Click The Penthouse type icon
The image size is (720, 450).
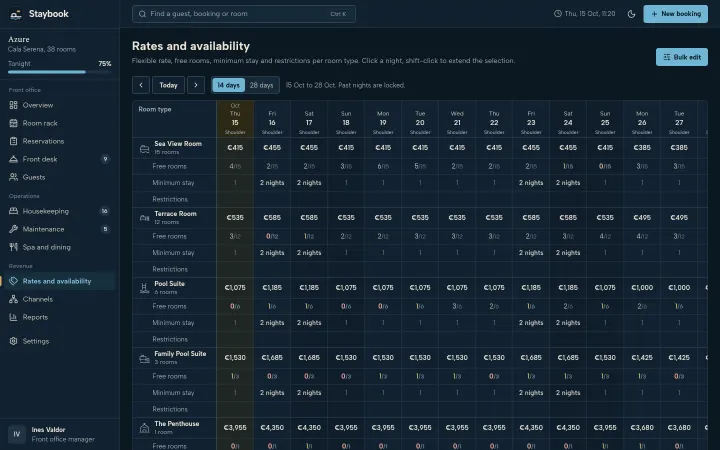point(144,428)
